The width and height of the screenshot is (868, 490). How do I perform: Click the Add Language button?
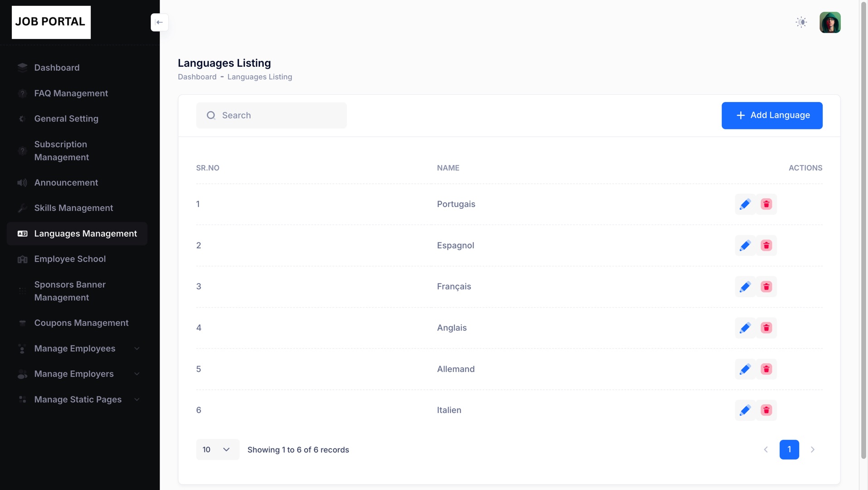click(x=771, y=115)
